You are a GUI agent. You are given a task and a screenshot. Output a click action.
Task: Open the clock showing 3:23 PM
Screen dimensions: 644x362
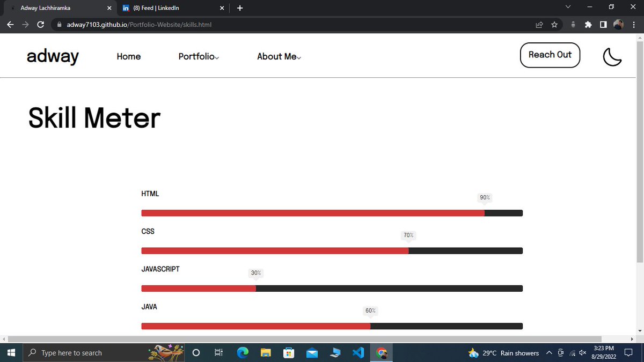pos(603,352)
